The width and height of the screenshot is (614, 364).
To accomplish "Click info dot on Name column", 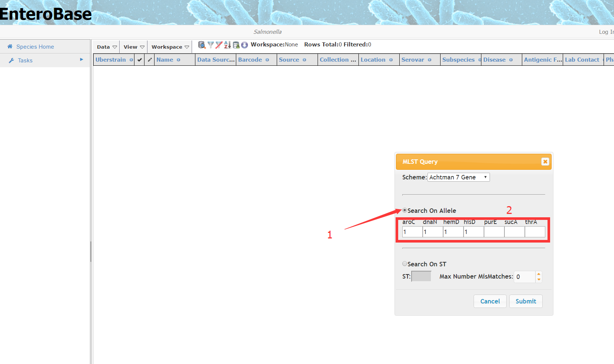I will [x=178, y=60].
